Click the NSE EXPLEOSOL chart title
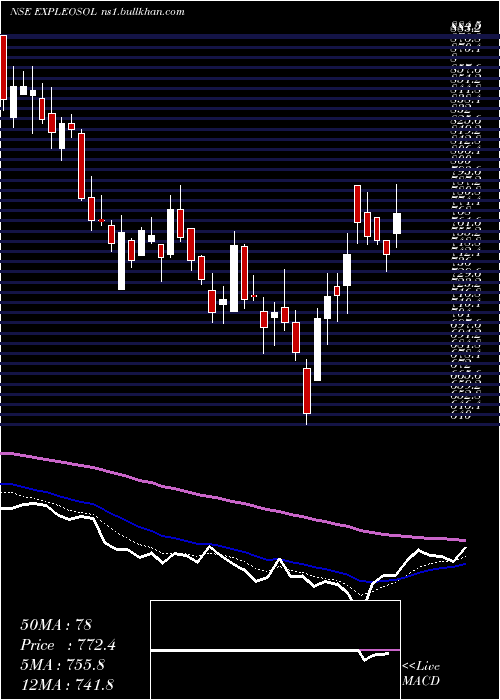500x700 pixels. point(97,12)
